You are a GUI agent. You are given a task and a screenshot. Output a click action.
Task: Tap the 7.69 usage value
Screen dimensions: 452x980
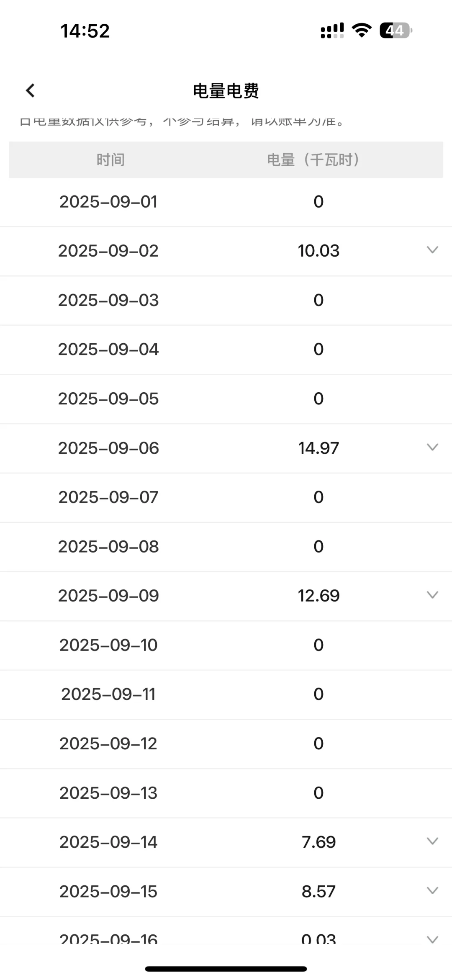318,842
